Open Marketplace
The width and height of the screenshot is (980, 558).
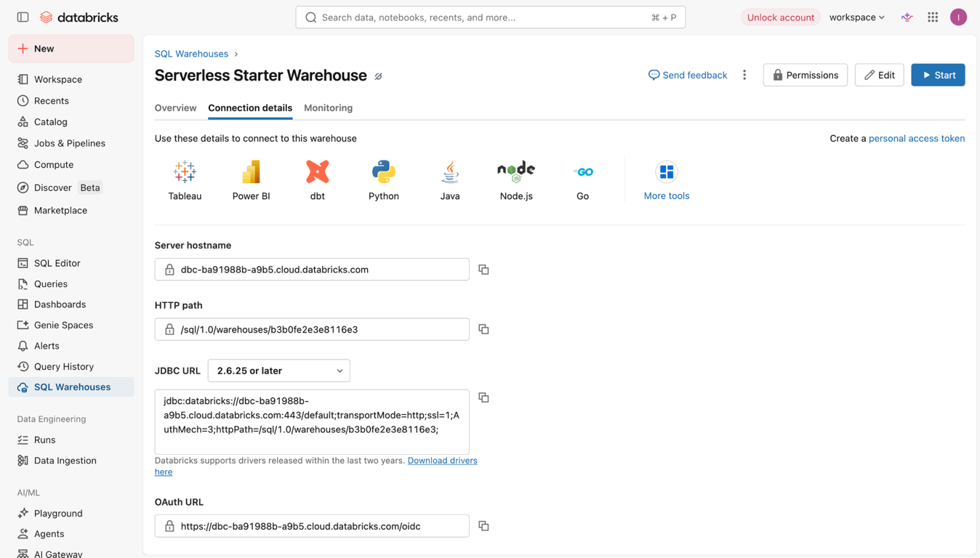[x=71, y=210]
